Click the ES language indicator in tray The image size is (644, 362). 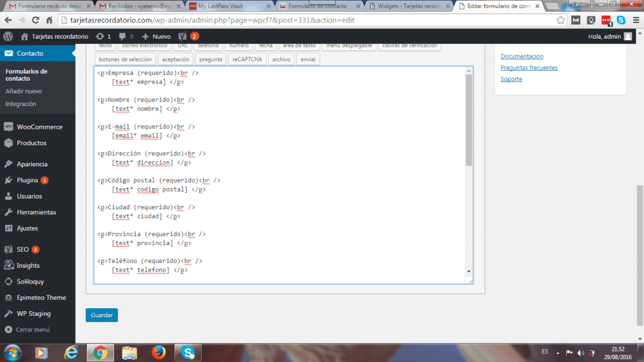(544, 351)
